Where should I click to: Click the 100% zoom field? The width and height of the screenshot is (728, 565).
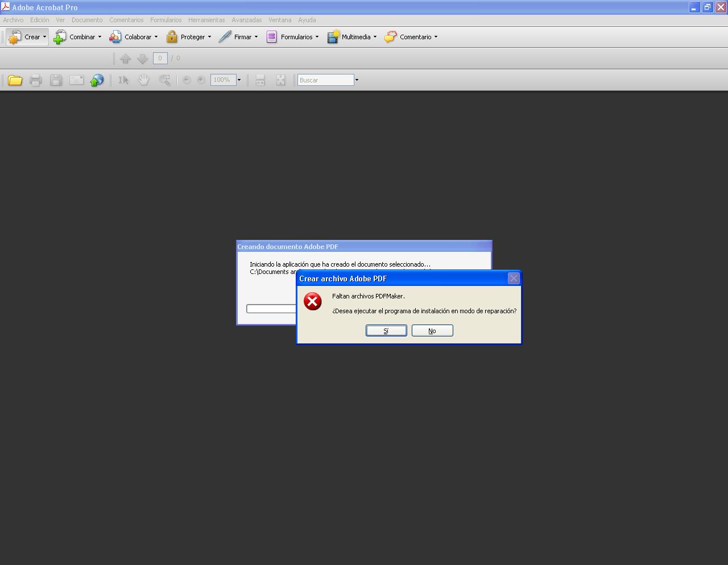pos(223,80)
